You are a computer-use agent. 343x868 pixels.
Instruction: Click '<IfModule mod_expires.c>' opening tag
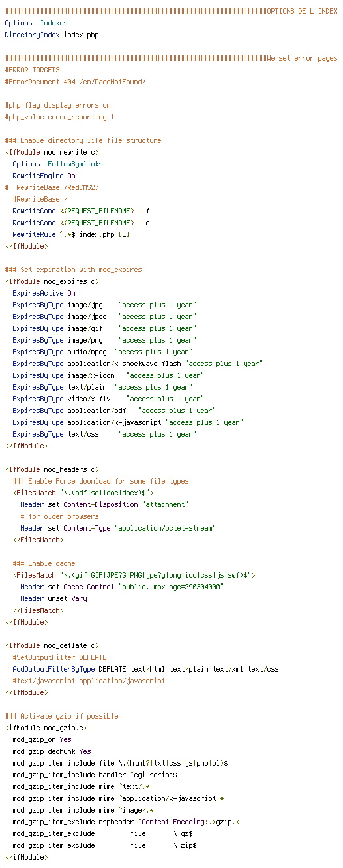coord(52,281)
